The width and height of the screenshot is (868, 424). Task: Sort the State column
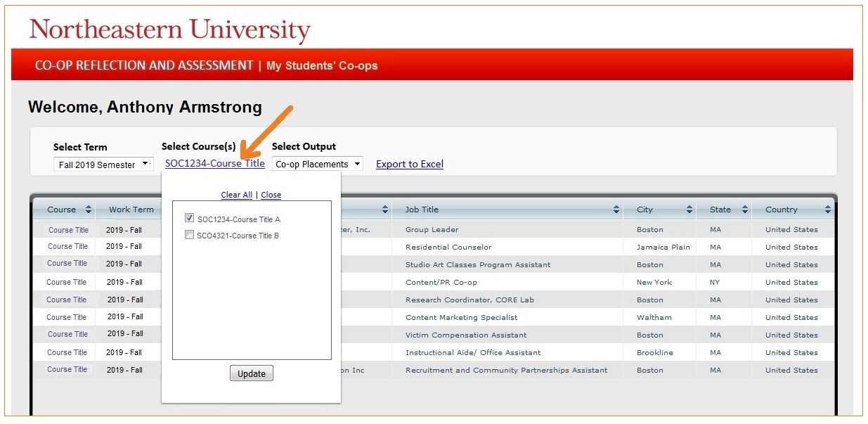pyautogui.click(x=745, y=210)
